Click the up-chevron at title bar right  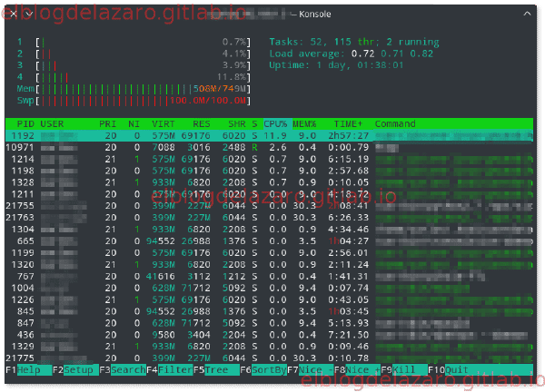click(x=527, y=14)
